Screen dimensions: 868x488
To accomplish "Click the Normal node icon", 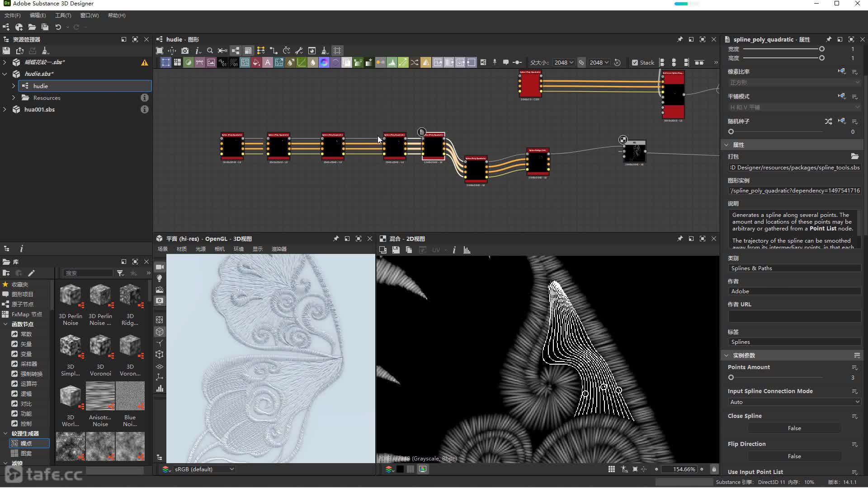I will click(324, 63).
